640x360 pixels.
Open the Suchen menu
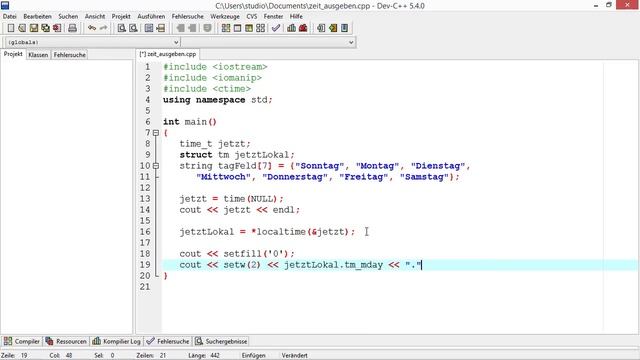tap(68, 16)
